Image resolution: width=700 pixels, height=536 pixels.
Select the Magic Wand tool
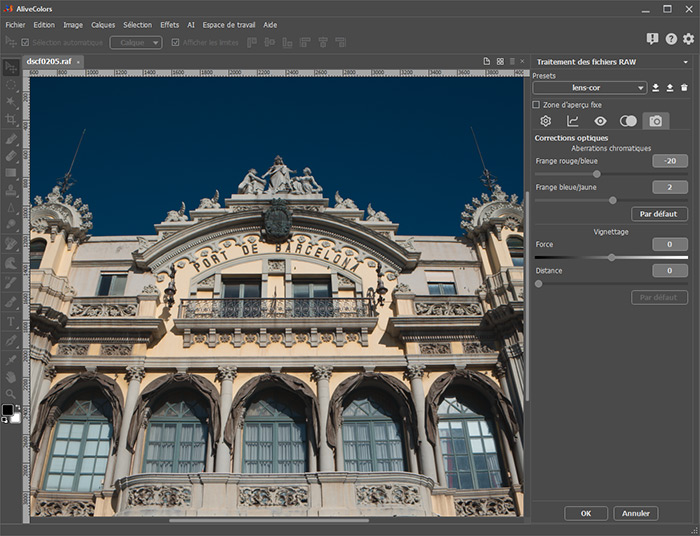pyautogui.click(x=11, y=102)
